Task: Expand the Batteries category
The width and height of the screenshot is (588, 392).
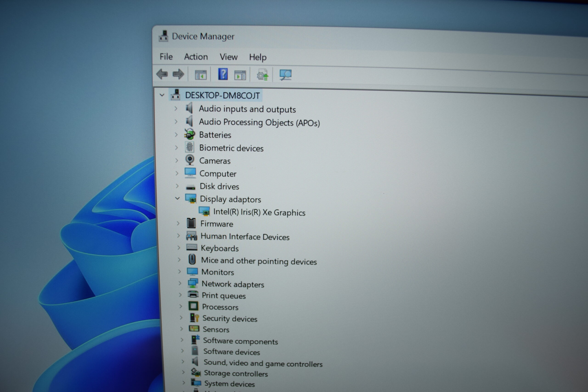Action: (176, 135)
